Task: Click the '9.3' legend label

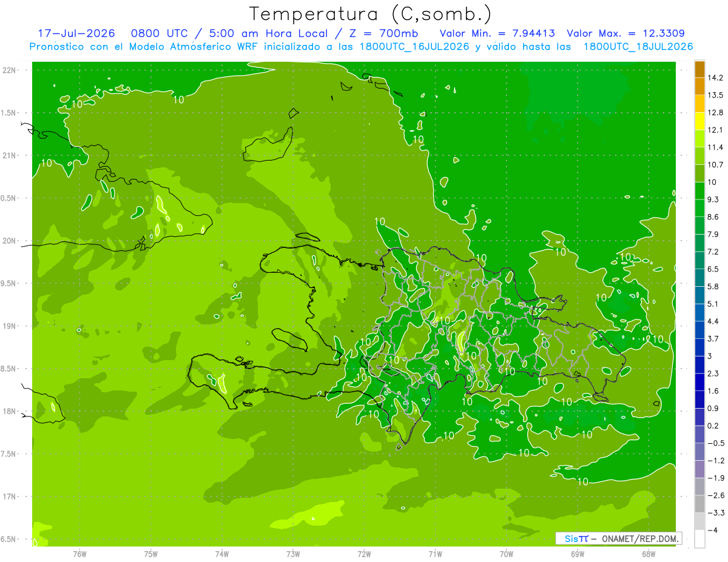Action: coord(713,199)
